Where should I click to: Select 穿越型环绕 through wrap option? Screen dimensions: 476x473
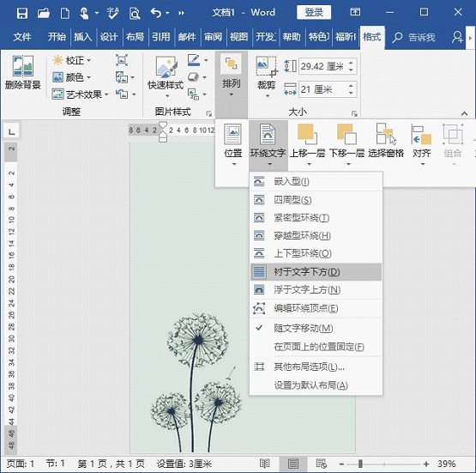coord(316,235)
